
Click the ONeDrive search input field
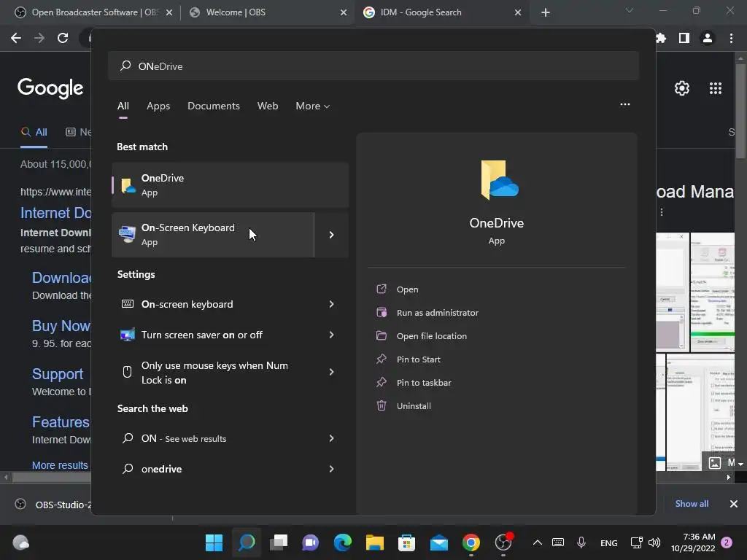click(x=373, y=66)
